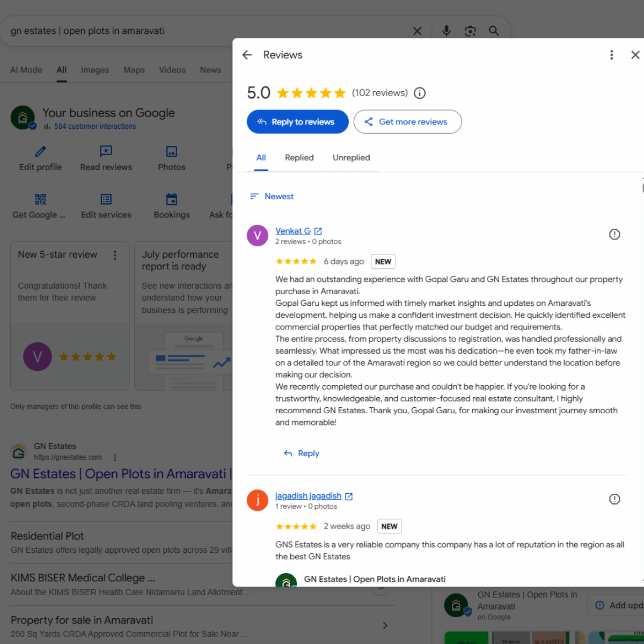Screen dimensions: 644x644
Task: Click the external link icon beside jagadish jagadish
Action: (x=349, y=496)
